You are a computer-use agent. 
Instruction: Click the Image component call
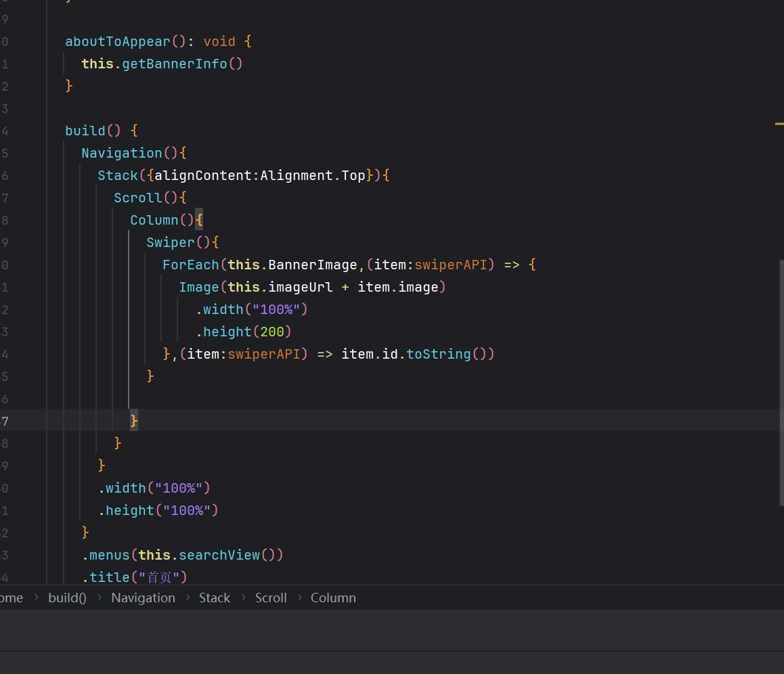point(198,287)
